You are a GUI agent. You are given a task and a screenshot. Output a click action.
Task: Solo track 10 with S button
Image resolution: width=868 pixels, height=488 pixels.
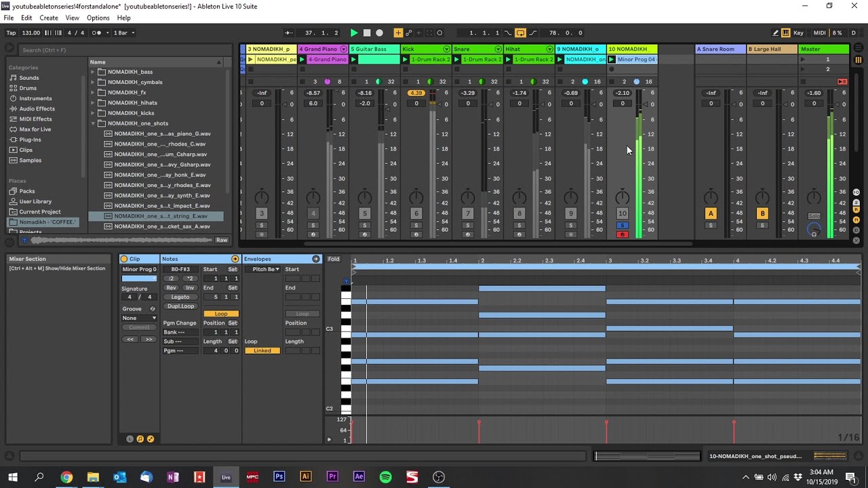623,226
